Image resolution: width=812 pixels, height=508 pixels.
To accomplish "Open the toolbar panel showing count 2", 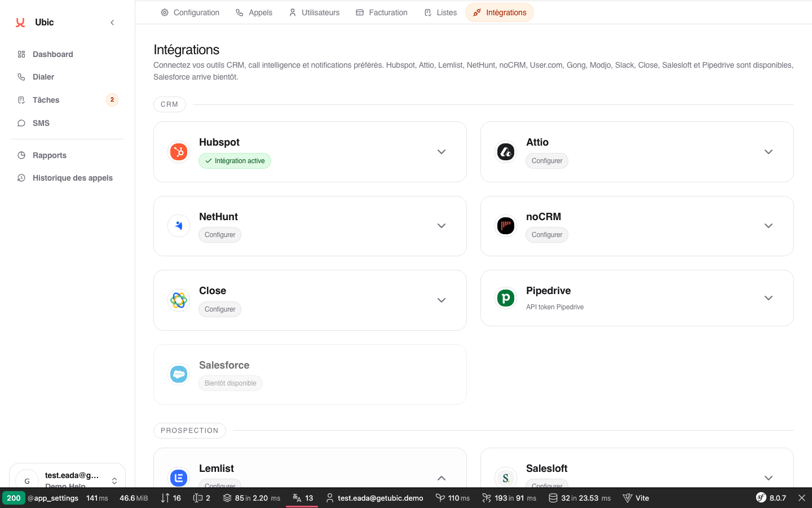I will pos(202,498).
